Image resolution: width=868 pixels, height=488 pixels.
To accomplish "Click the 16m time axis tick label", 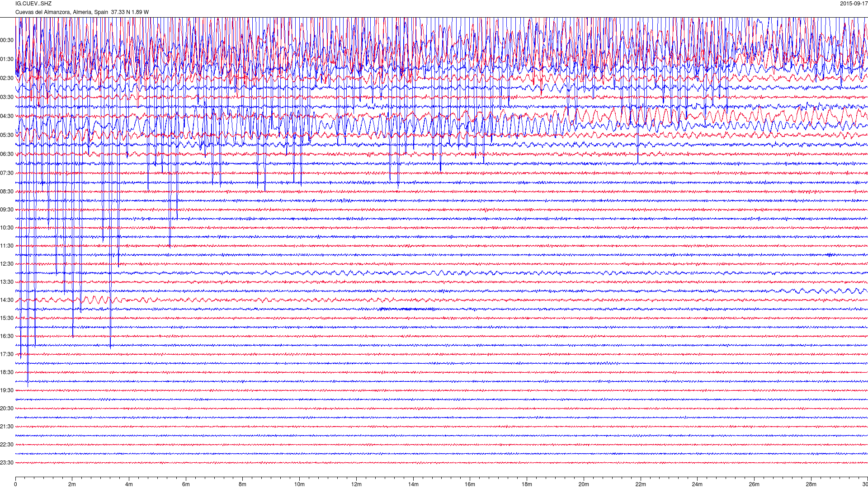I will [470, 484].
